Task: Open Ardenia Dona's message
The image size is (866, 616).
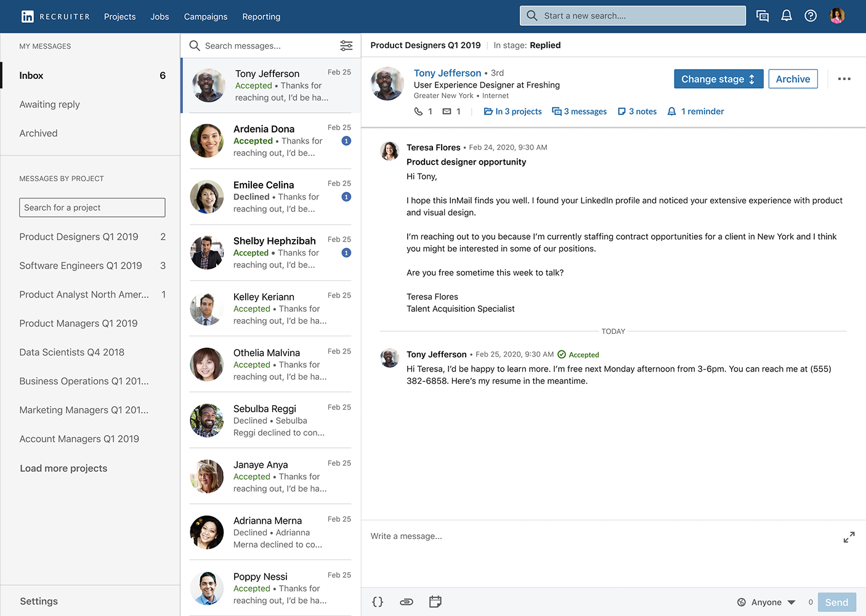Action: click(x=271, y=141)
